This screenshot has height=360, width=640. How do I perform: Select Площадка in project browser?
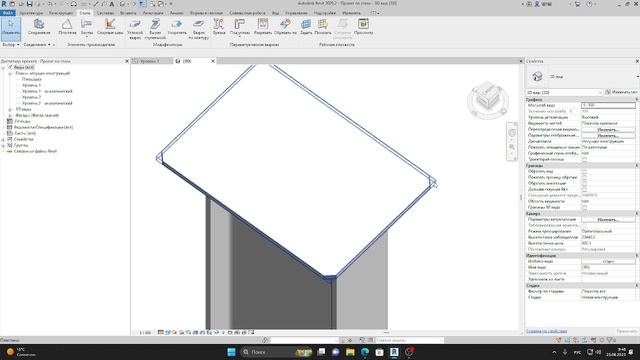pyautogui.click(x=32, y=79)
